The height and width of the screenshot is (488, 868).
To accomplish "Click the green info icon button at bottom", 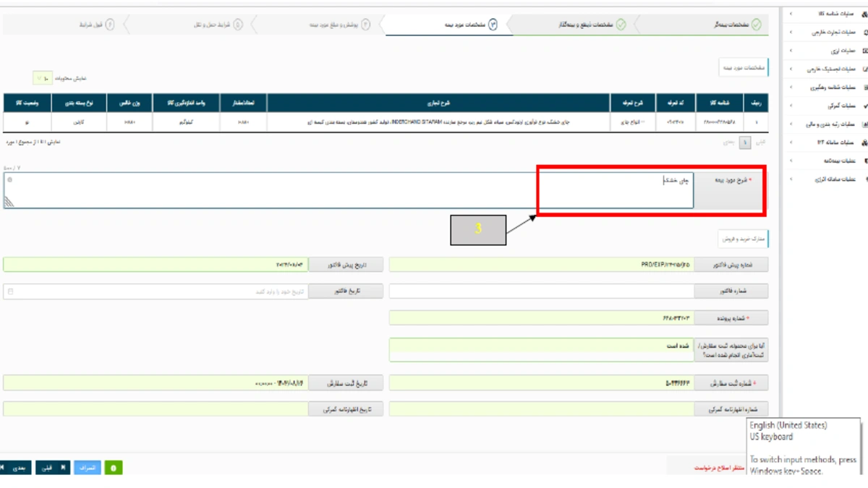I will (114, 468).
